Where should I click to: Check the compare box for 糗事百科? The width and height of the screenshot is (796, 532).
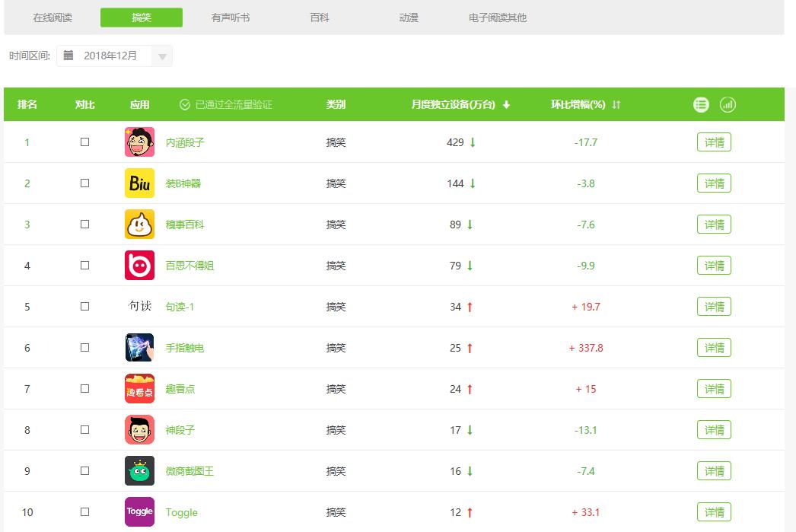84,225
